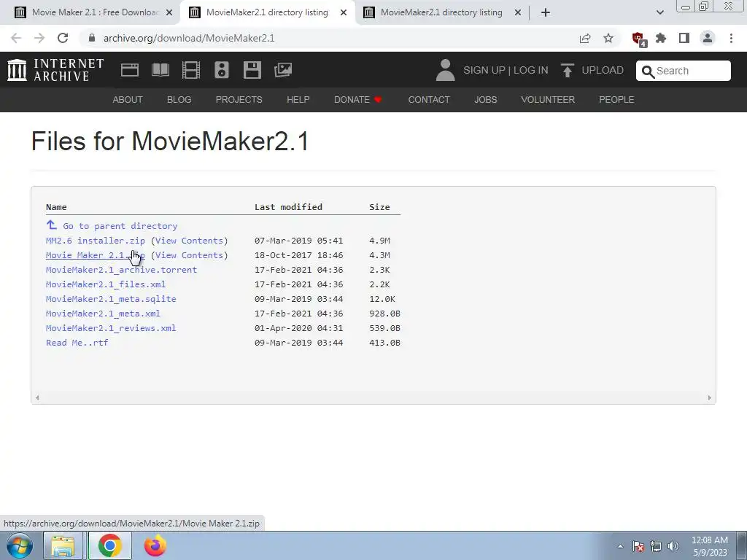The width and height of the screenshot is (747, 560).
Task: Open the Internet Archive home logo
Action: [55, 70]
